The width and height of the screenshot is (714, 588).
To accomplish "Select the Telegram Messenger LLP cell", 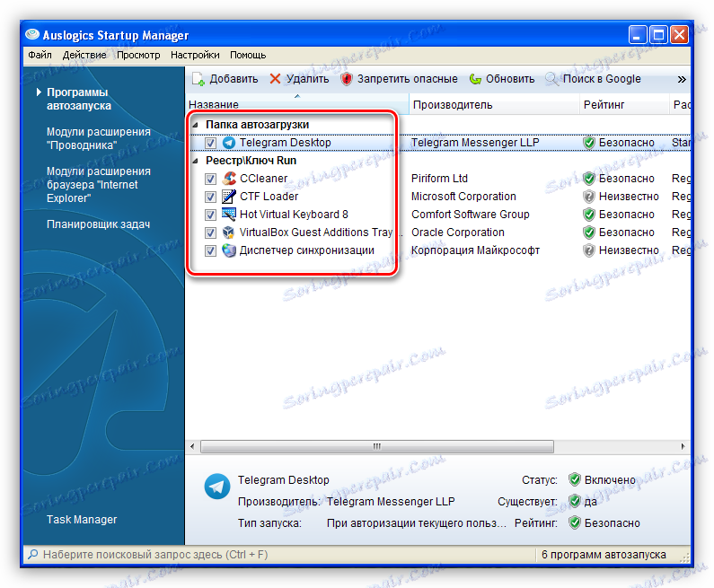I will (475, 143).
